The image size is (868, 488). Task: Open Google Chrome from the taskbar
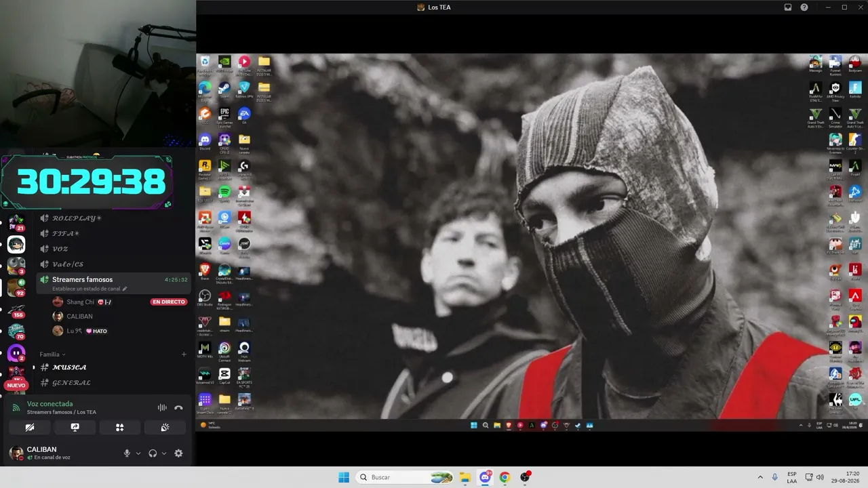[x=505, y=477]
